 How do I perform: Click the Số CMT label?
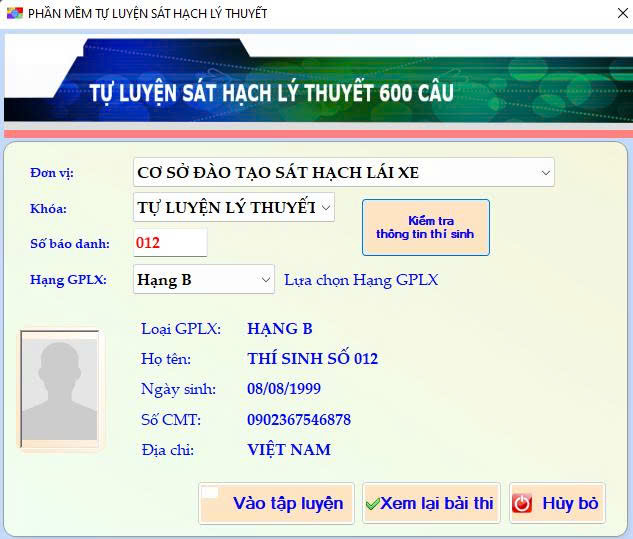coord(171,420)
